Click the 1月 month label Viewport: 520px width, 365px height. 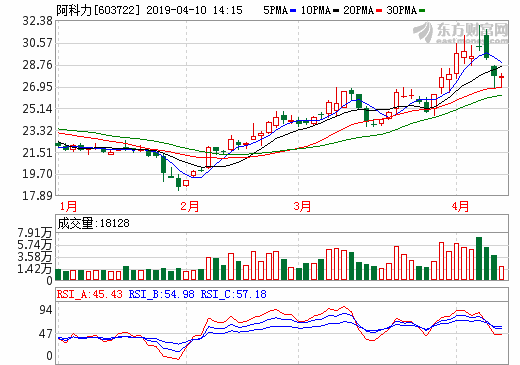(68, 206)
